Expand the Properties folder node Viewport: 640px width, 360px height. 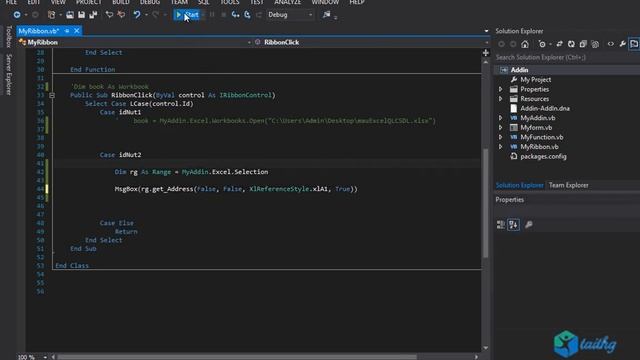coord(500,89)
